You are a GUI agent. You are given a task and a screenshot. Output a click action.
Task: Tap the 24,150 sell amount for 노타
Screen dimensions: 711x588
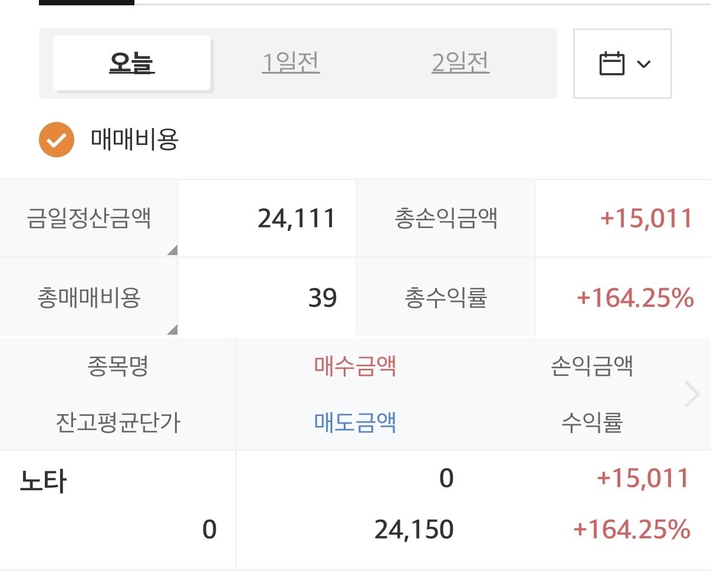pyautogui.click(x=414, y=530)
